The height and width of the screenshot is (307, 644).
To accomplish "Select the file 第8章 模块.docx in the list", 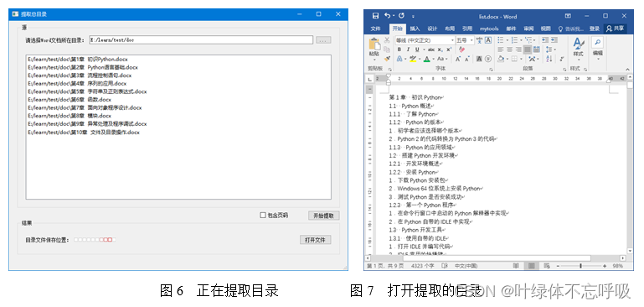I will (x=70, y=116).
